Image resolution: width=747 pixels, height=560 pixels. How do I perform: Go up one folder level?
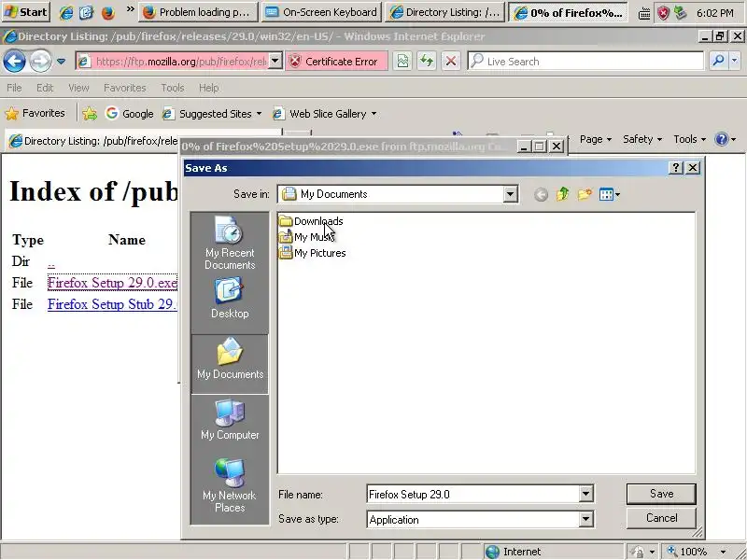563,194
